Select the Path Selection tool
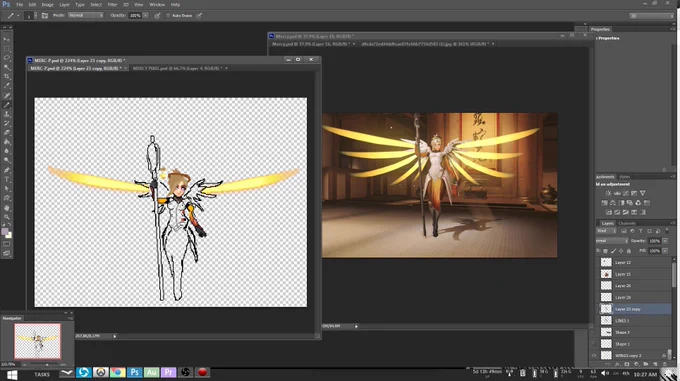Image resolution: width=680 pixels, height=381 pixels. (7, 189)
